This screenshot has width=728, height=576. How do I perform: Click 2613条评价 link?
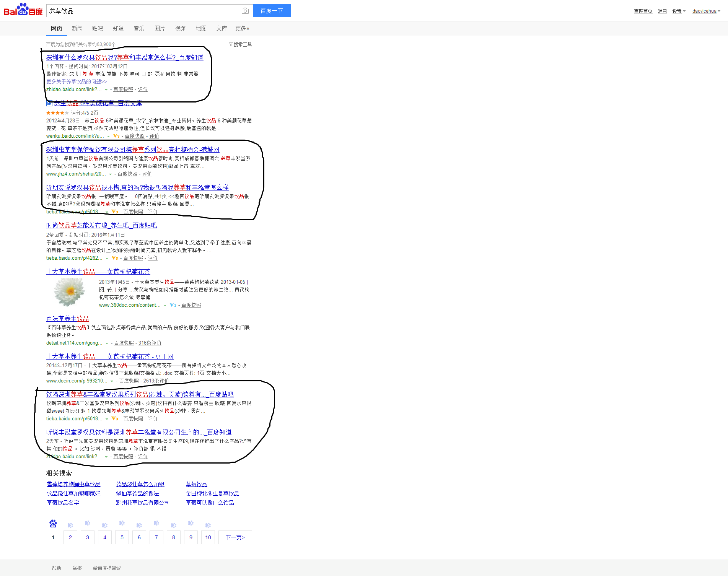[156, 381]
